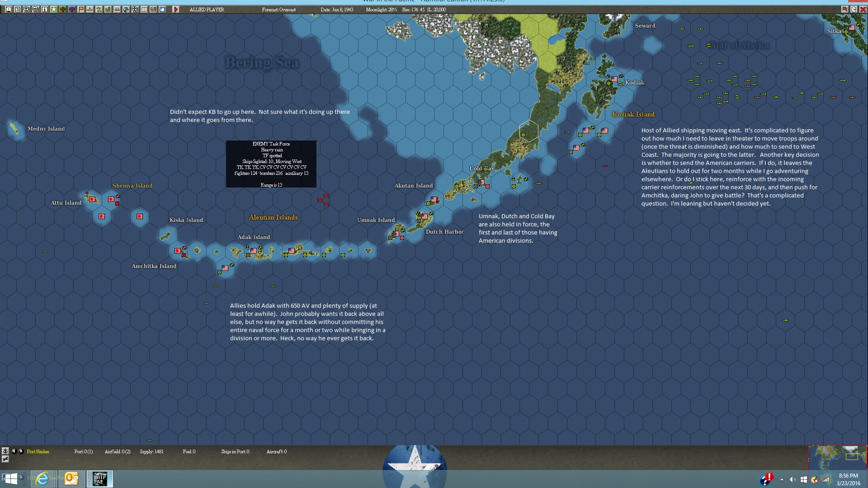The width and height of the screenshot is (868, 488).
Task: Select the Japanese flag at Attu Island
Action: (92, 199)
